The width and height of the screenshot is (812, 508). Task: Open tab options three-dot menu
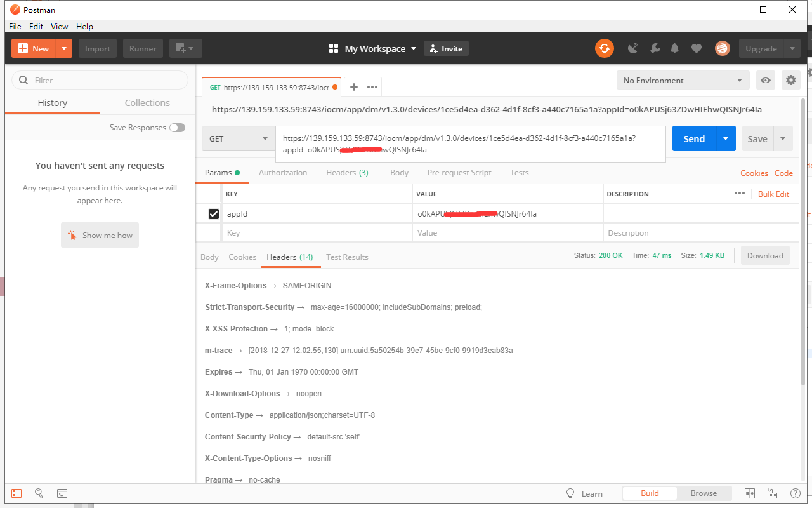tap(372, 87)
